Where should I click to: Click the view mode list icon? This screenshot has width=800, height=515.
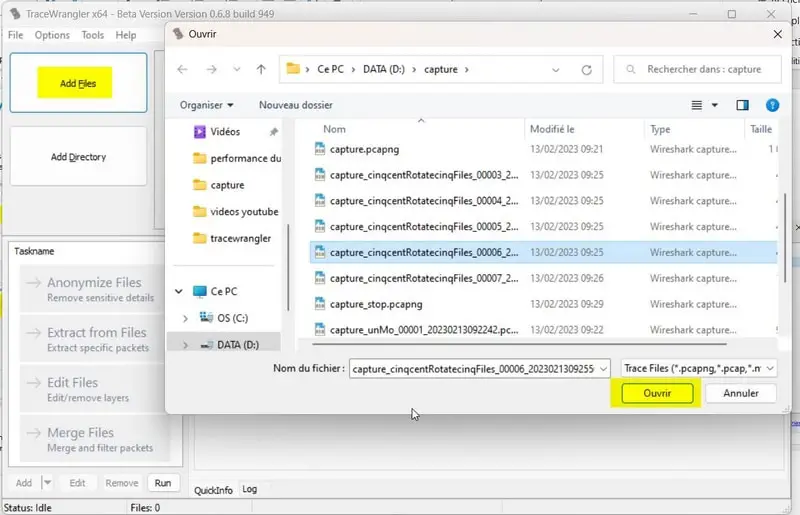(x=696, y=105)
